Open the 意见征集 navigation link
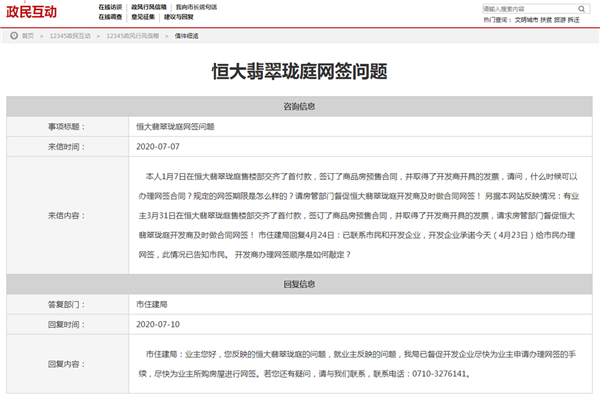This screenshot has height=399, width=600. point(143,17)
